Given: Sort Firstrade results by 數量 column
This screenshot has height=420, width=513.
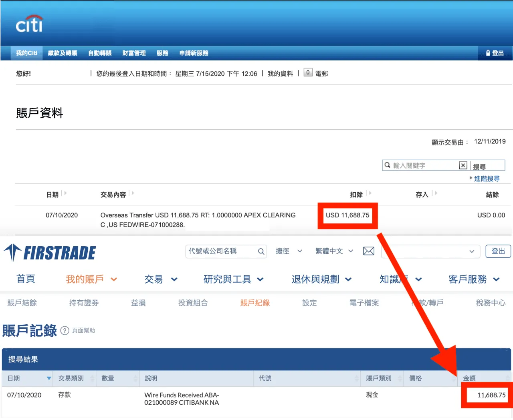Looking at the screenshot, I should pos(135,378).
